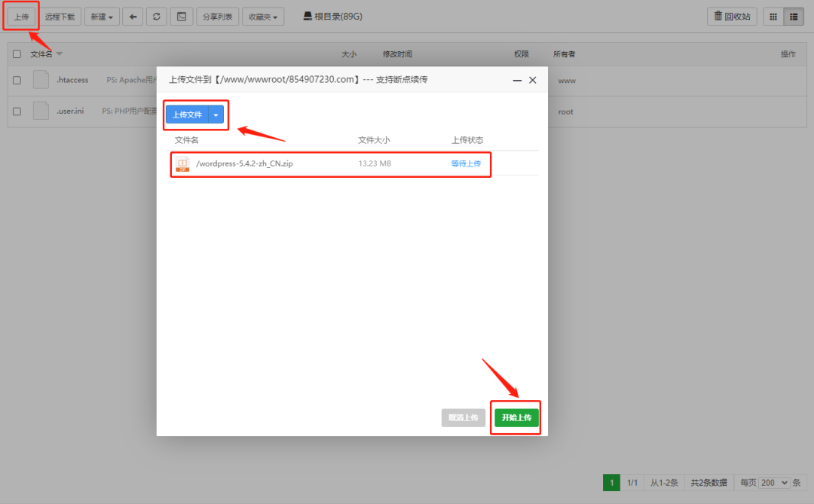
Task: Click the 权限 column header
Action: [522, 54]
